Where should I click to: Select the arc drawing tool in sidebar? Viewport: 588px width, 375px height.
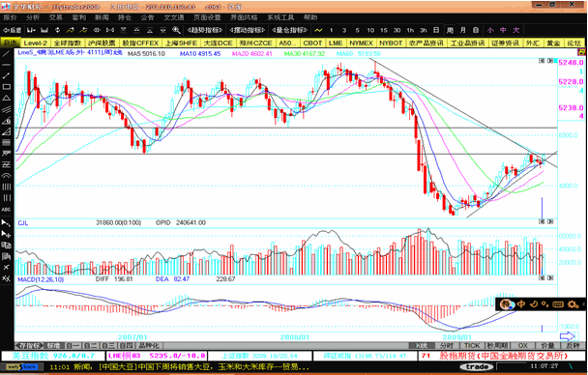(7, 176)
